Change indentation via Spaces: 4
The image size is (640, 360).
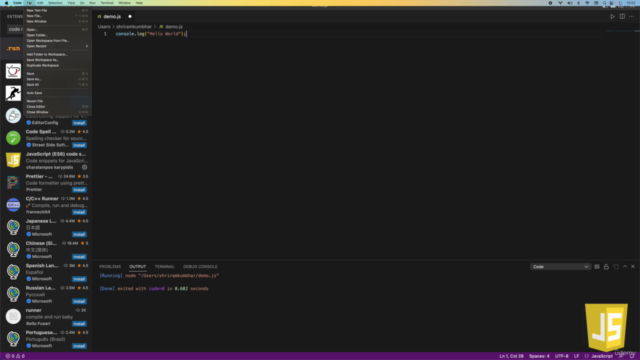[539, 356]
